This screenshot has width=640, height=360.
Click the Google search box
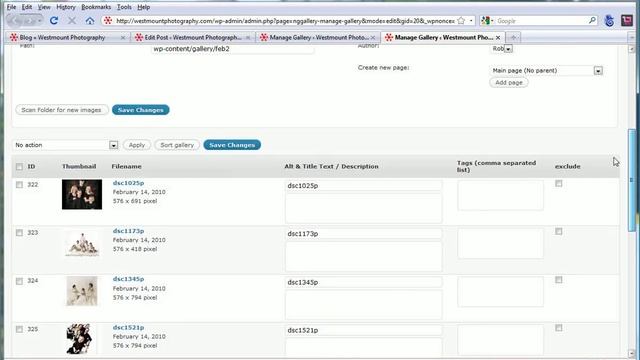[542, 20]
